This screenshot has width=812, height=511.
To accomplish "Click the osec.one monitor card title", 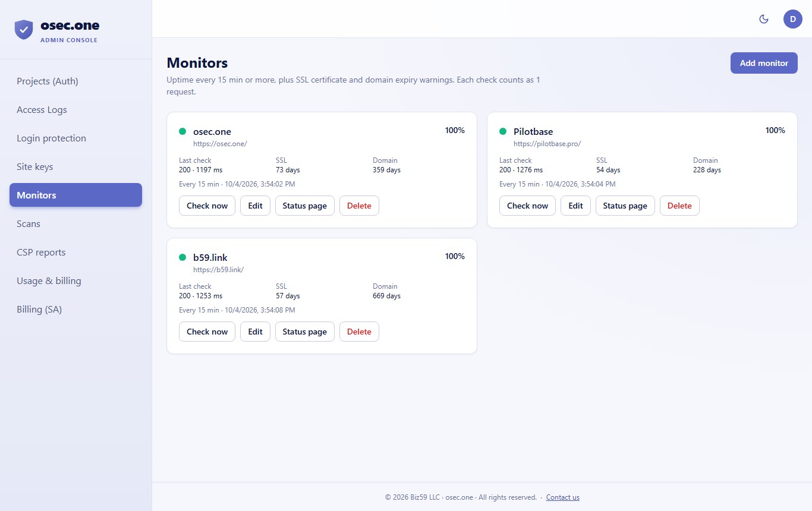I will [212, 132].
